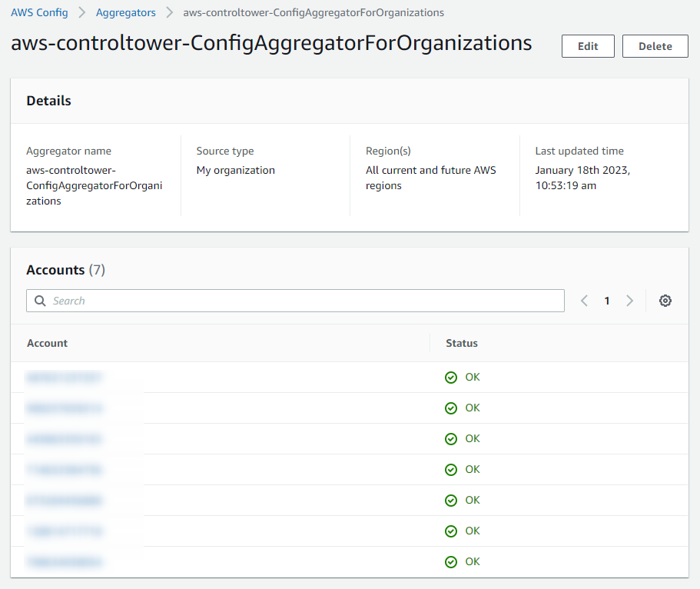This screenshot has height=589, width=700.
Task: Click the 'Region(s)' label
Action: click(x=388, y=151)
